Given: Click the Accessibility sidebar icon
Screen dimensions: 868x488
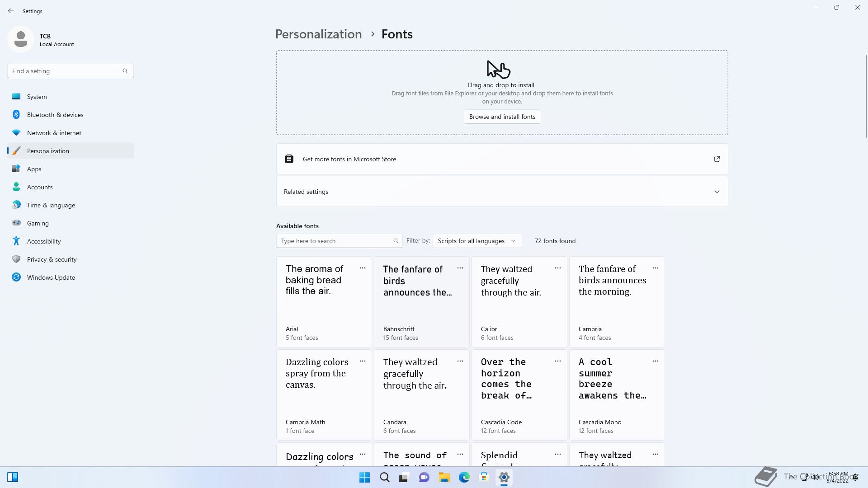Looking at the screenshot, I should coord(16,241).
